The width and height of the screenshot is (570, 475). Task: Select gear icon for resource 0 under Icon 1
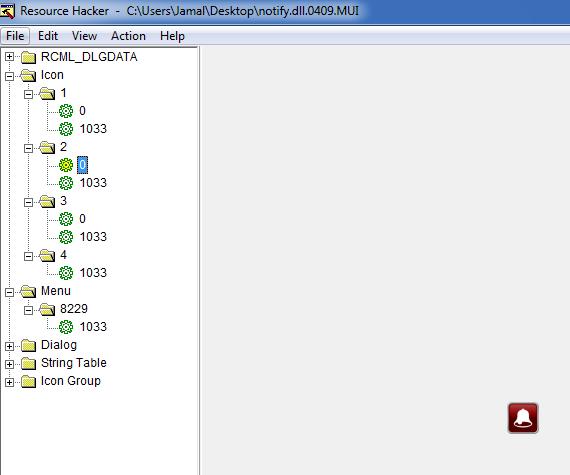(66, 111)
